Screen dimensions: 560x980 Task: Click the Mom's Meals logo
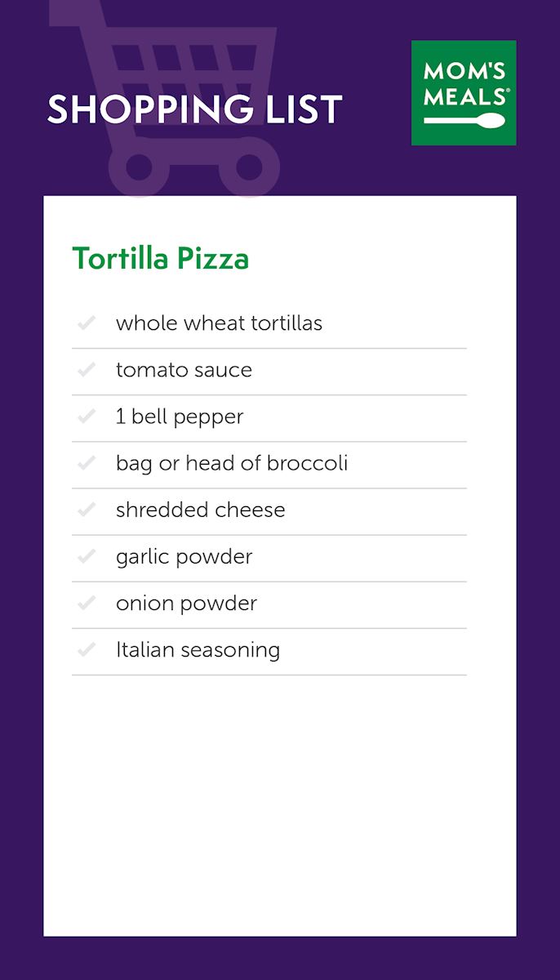click(x=464, y=93)
